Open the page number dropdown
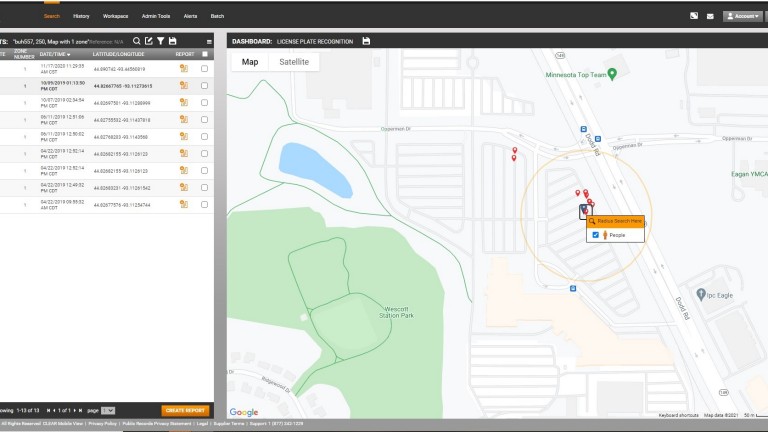 108,411
